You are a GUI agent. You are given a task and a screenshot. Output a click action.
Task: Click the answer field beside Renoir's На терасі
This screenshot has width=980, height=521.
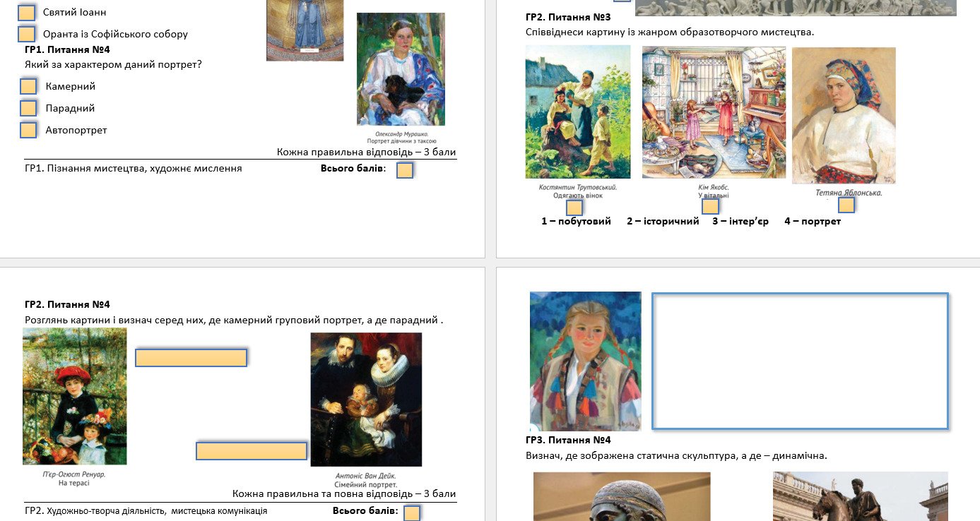coord(191,358)
